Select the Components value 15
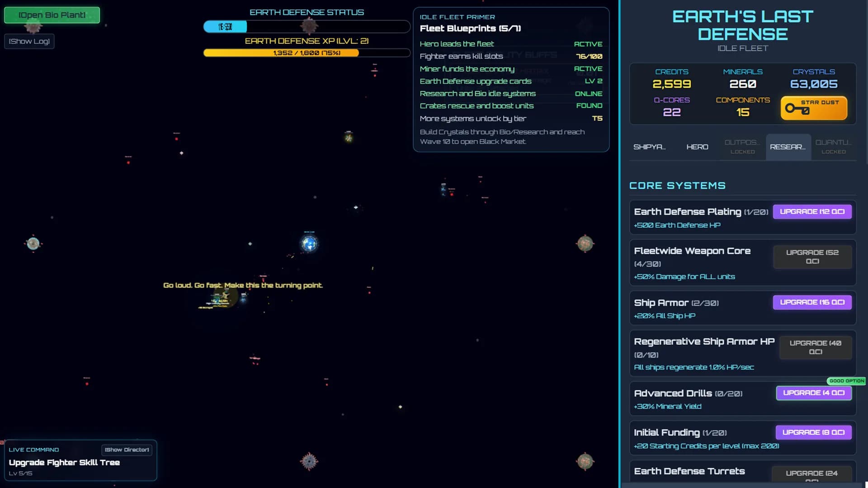The width and height of the screenshot is (868, 488). coord(743,112)
